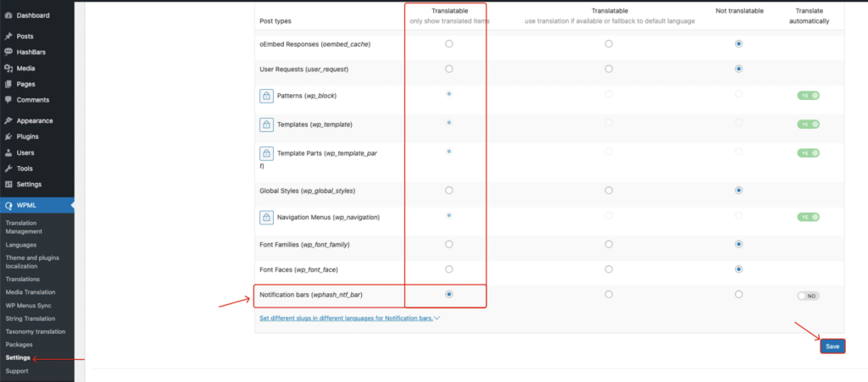Select fallback translatable radio for Font Faces
The image size is (868, 382).
tap(609, 269)
